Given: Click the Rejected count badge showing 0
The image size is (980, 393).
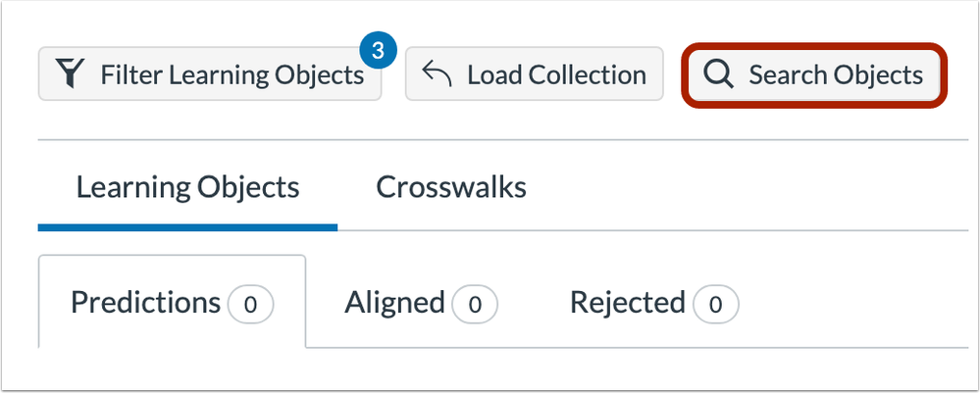Looking at the screenshot, I should pos(715,304).
